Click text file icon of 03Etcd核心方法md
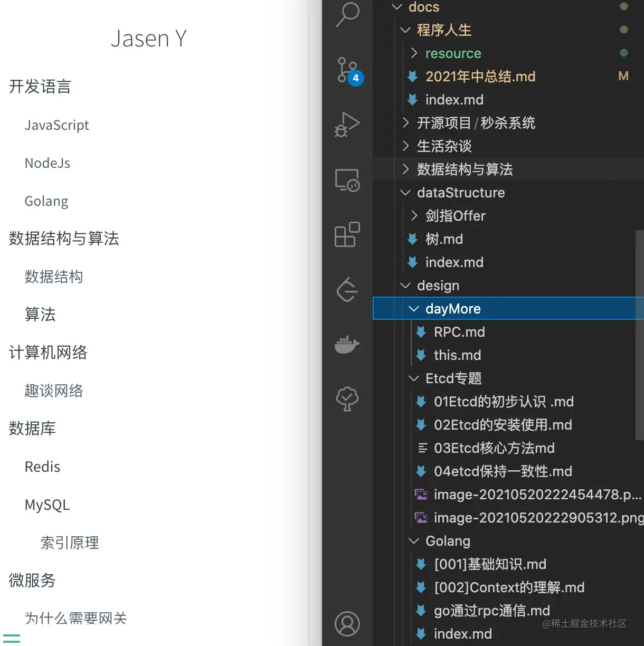The image size is (644, 646). [x=422, y=448]
